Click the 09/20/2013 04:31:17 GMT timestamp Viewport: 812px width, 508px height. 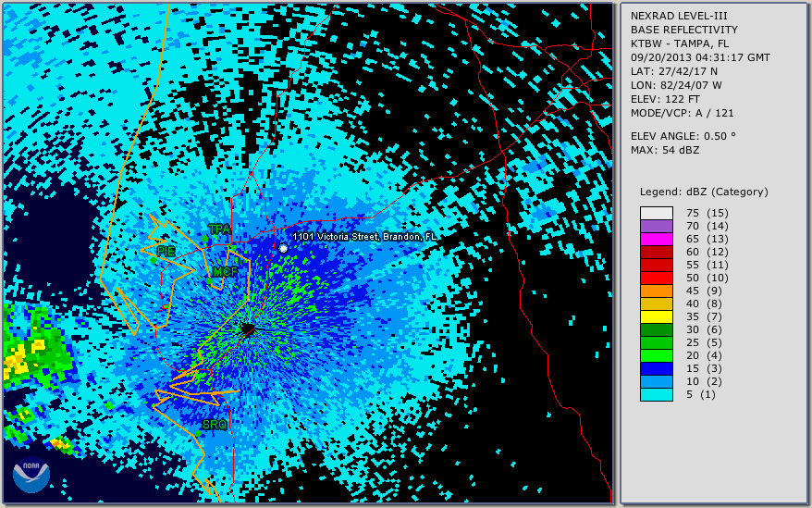tap(700, 57)
